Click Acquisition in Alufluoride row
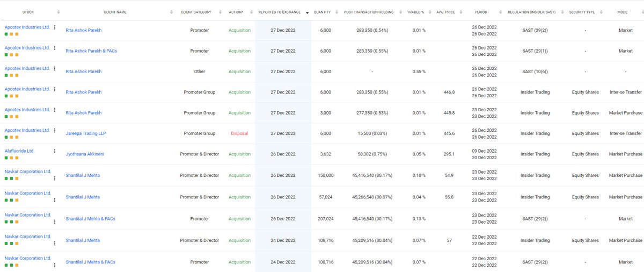Viewport: 644px width, 272px height. (x=239, y=154)
